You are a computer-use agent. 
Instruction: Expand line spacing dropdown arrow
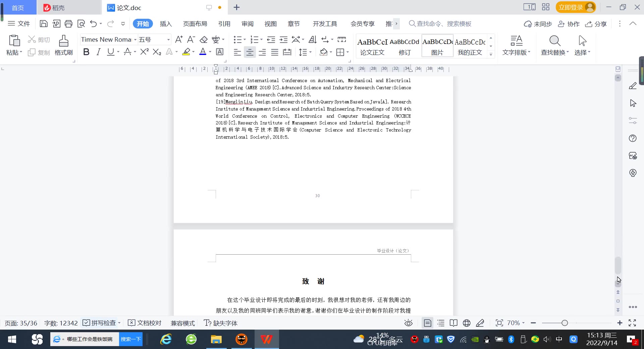coord(310,52)
